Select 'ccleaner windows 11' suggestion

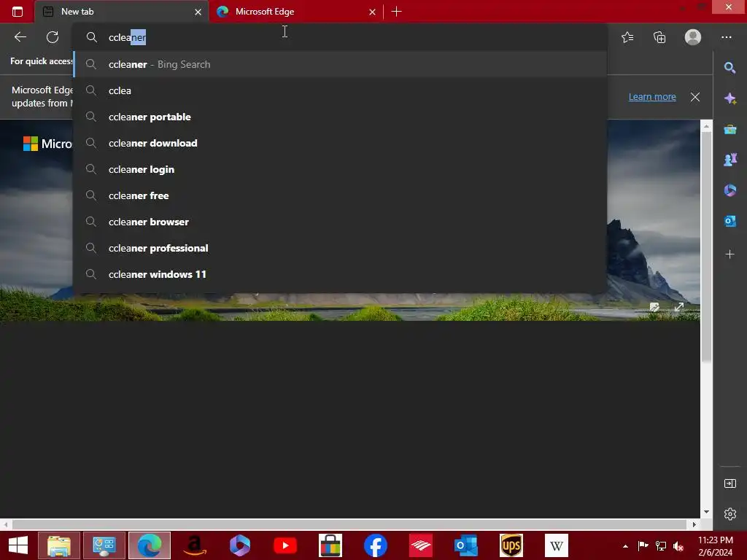click(340, 274)
